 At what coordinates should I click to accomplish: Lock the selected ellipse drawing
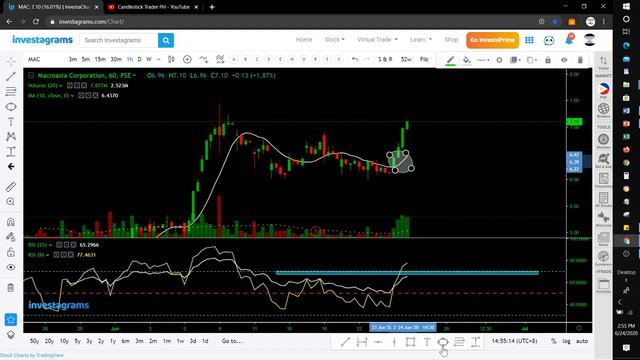pos(548,60)
